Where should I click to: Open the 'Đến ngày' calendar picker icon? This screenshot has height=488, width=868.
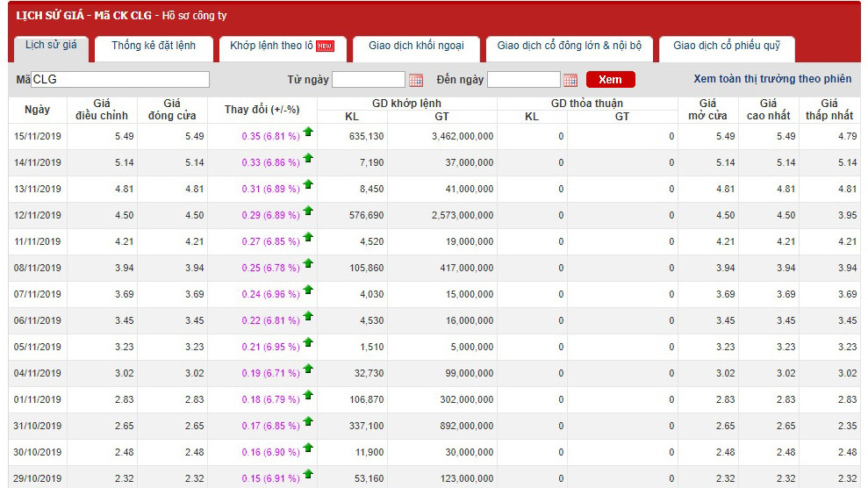click(570, 80)
